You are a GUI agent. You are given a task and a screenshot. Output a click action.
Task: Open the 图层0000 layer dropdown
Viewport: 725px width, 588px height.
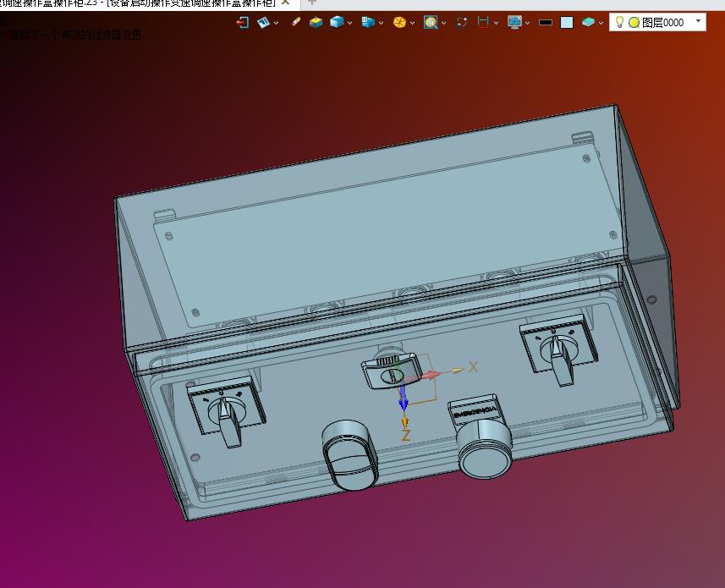coord(698,21)
